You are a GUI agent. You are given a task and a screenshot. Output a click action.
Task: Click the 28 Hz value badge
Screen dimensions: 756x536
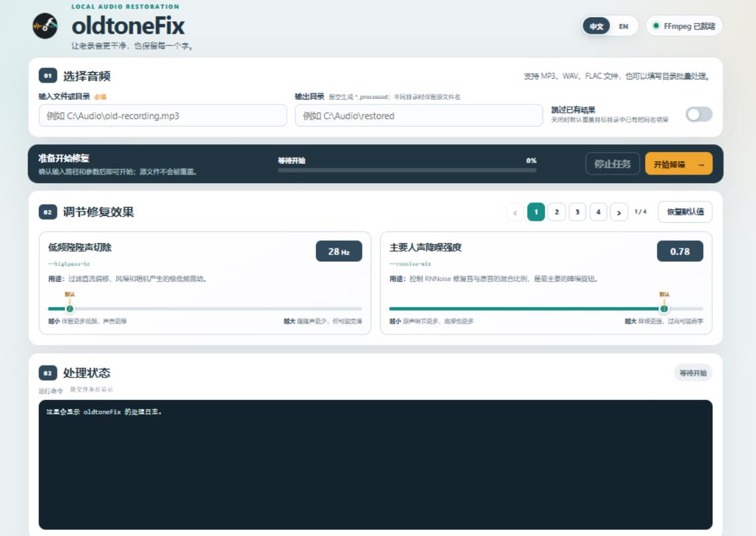[x=339, y=251]
